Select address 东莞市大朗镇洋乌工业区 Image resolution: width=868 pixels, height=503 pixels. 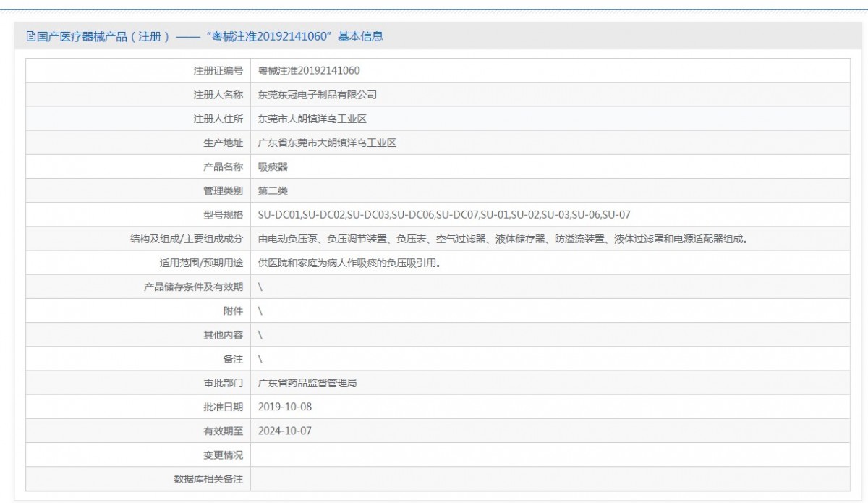(312, 119)
